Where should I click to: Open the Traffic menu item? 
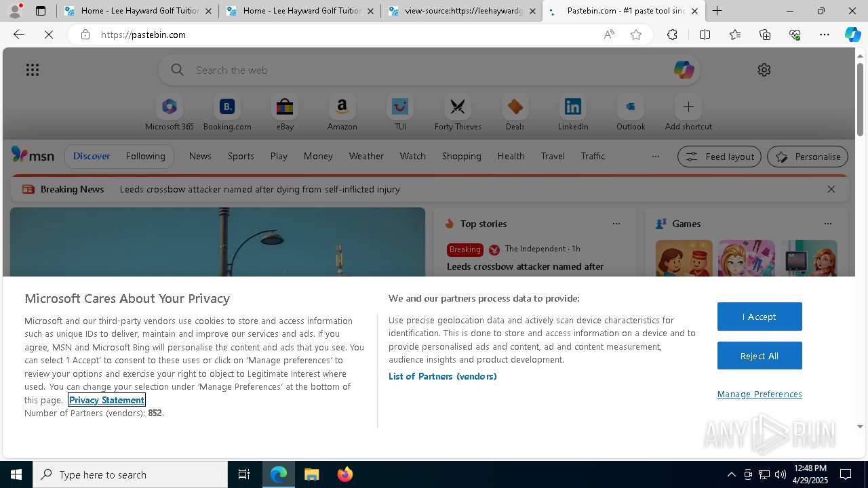pyautogui.click(x=593, y=156)
